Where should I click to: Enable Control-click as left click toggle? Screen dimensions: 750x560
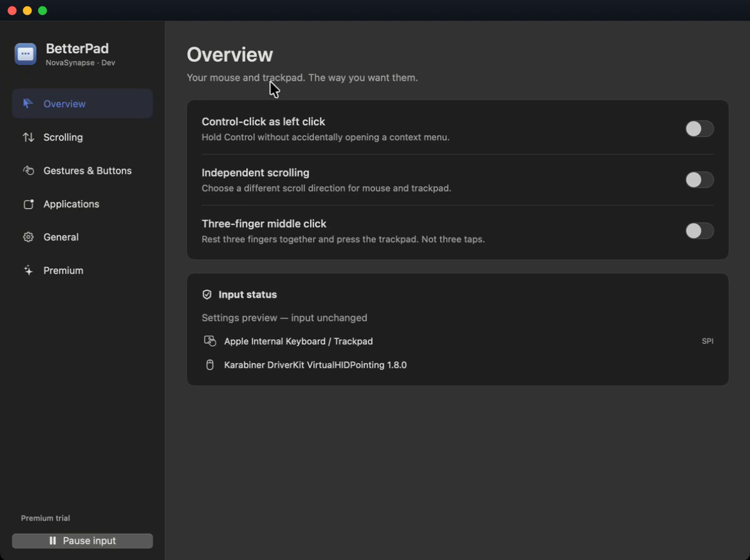(699, 129)
